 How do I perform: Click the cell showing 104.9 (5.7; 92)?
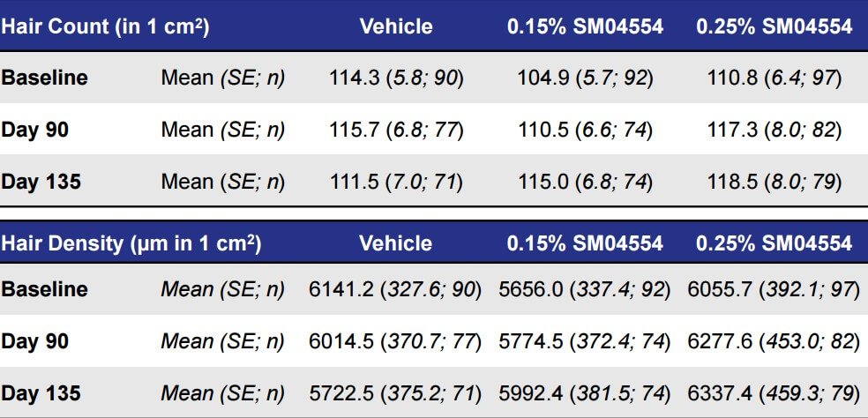585,78
